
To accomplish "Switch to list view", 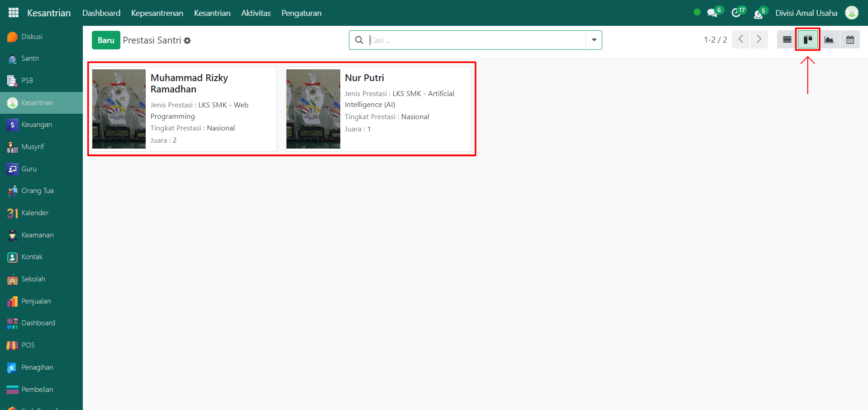I will 787,40.
